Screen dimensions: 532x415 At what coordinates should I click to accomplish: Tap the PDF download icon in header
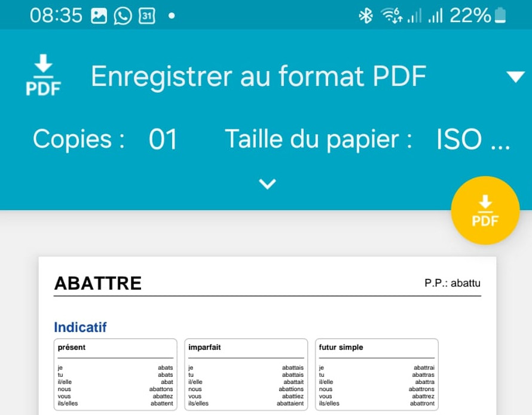click(x=44, y=75)
